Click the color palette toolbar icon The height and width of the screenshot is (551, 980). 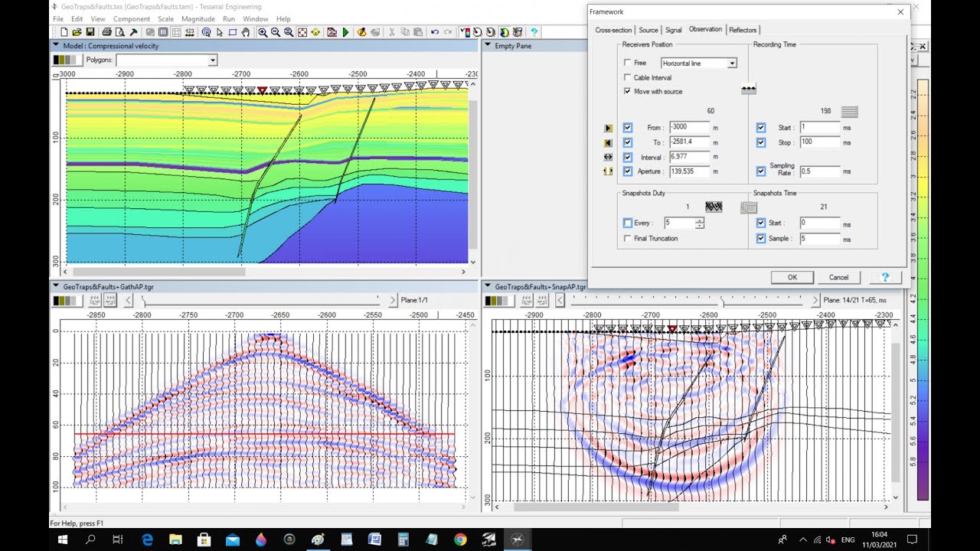point(464,32)
